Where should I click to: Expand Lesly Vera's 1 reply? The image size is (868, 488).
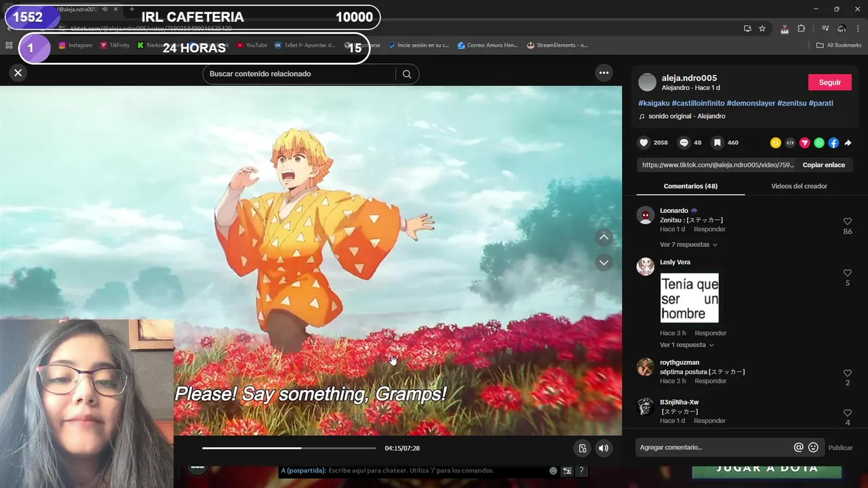coord(687,345)
